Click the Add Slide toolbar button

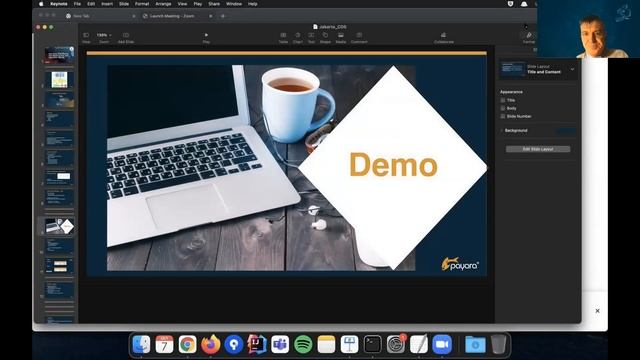point(126,38)
